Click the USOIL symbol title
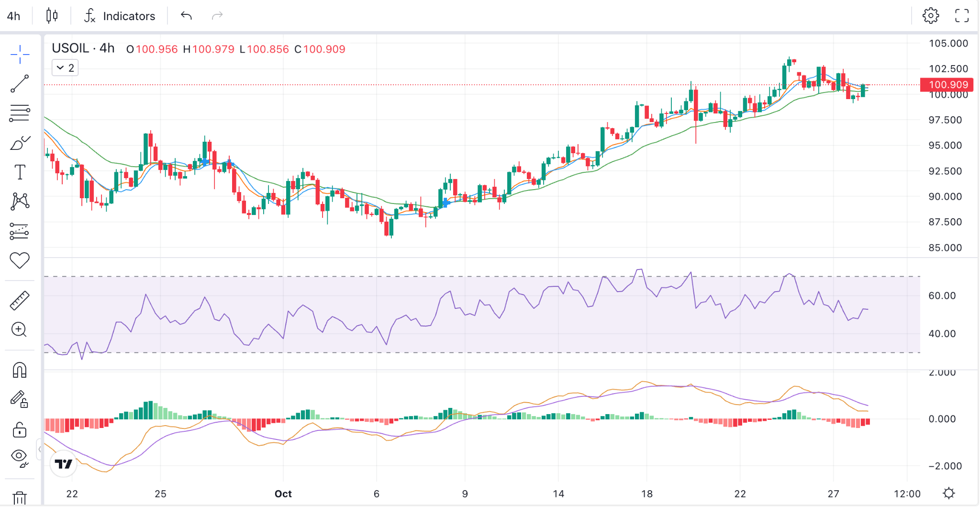Viewport: 980px width, 507px height. point(70,48)
